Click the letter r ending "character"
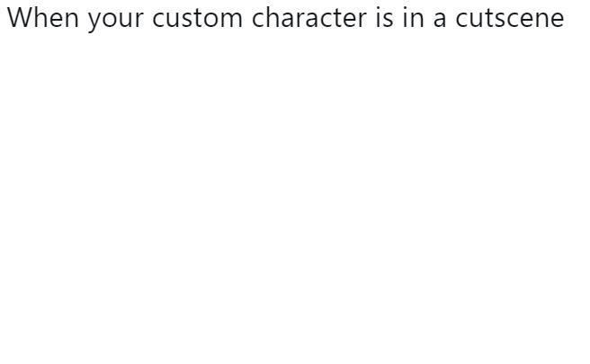The width and height of the screenshot is (590, 364). pos(362,20)
